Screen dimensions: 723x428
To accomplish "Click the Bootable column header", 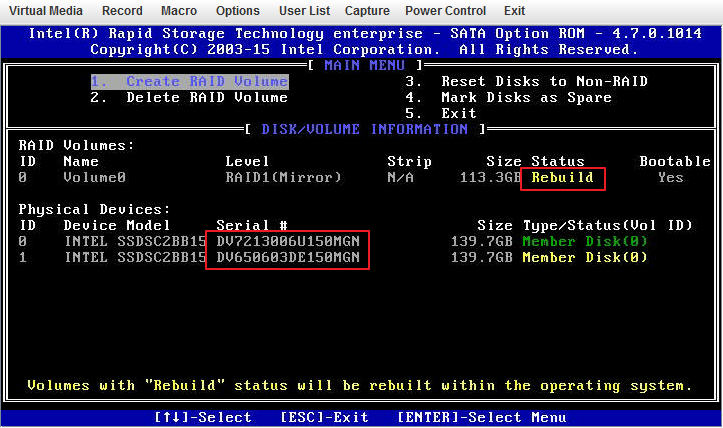I will click(x=675, y=161).
